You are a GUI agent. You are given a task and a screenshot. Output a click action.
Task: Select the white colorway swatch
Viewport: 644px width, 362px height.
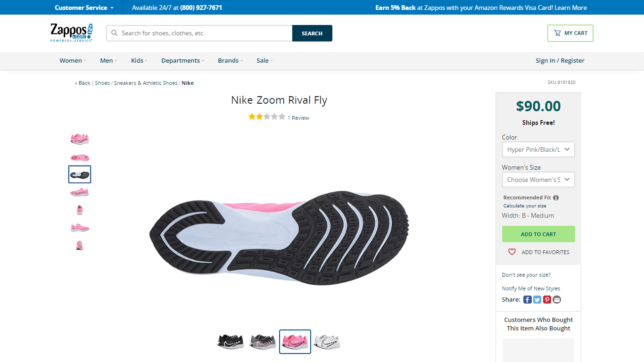(x=327, y=341)
